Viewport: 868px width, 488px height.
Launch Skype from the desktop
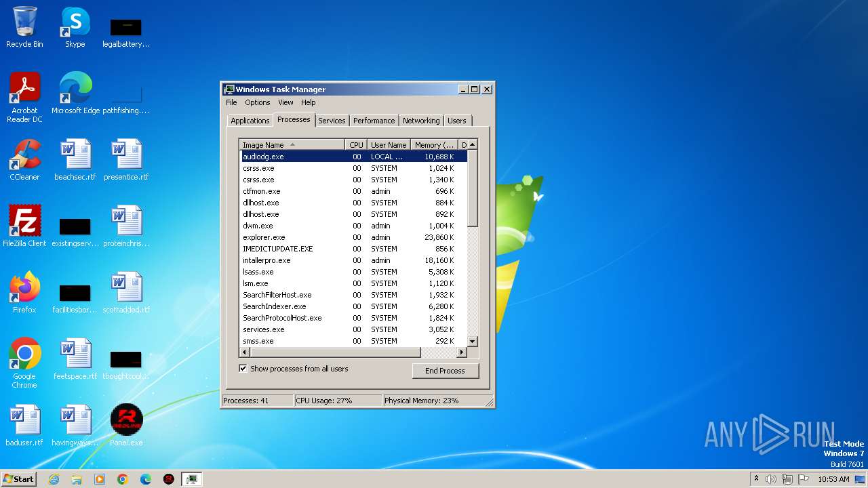tap(75, 27)
